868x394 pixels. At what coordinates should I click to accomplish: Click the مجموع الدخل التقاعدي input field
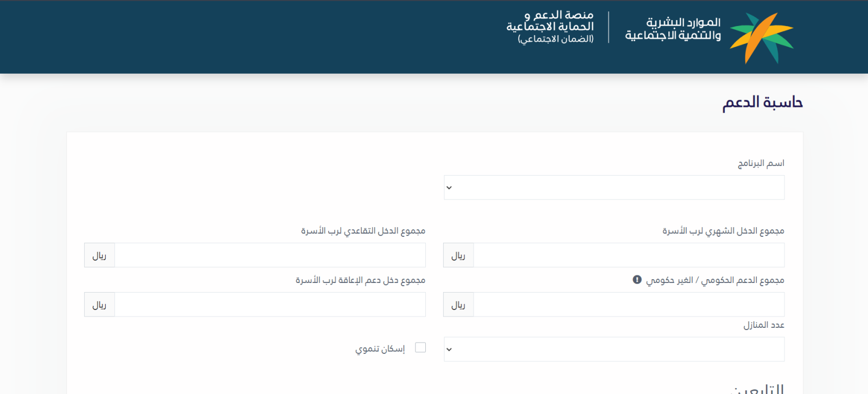[x=270, y=255]
